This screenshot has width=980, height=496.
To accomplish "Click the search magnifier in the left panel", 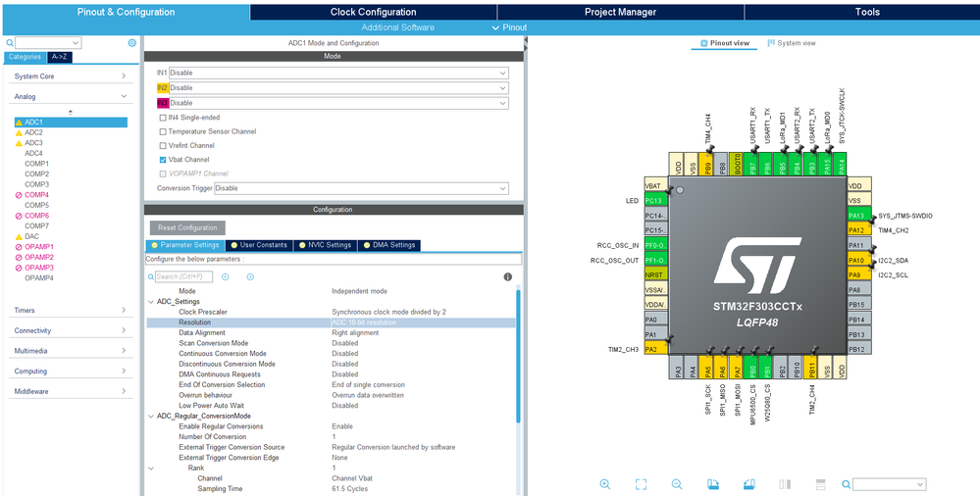I will [x=10, y=43].
